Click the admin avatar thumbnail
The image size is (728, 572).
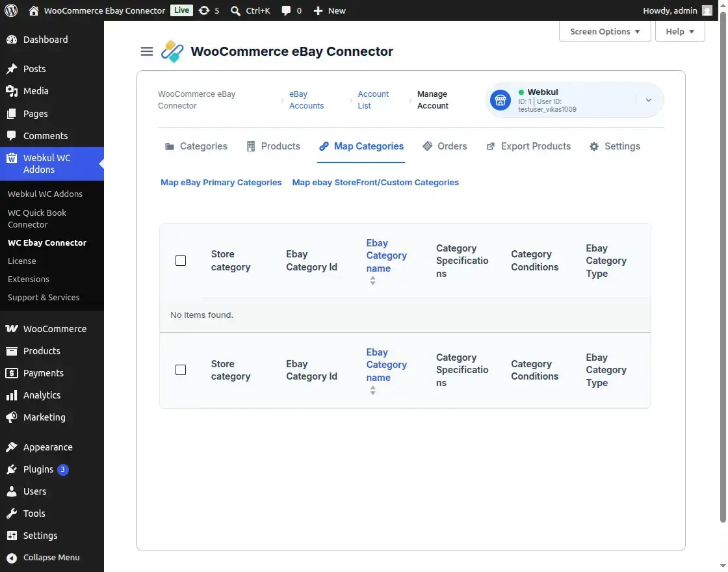coord(707,10)
